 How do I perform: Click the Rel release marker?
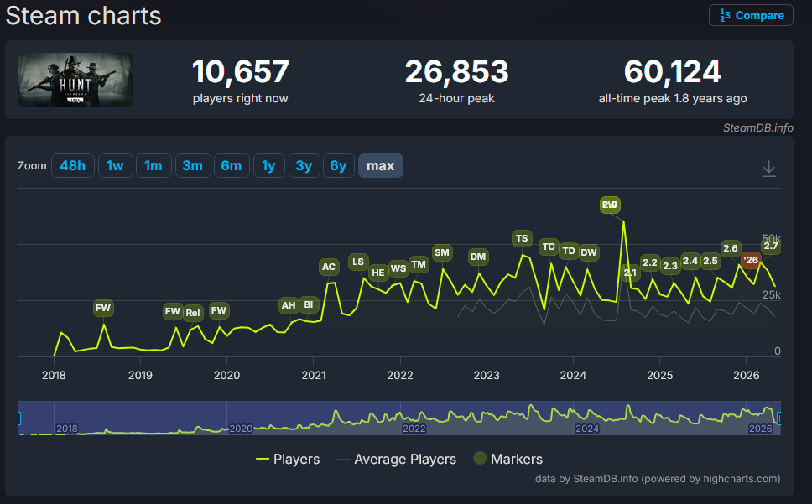coord(193,313)
